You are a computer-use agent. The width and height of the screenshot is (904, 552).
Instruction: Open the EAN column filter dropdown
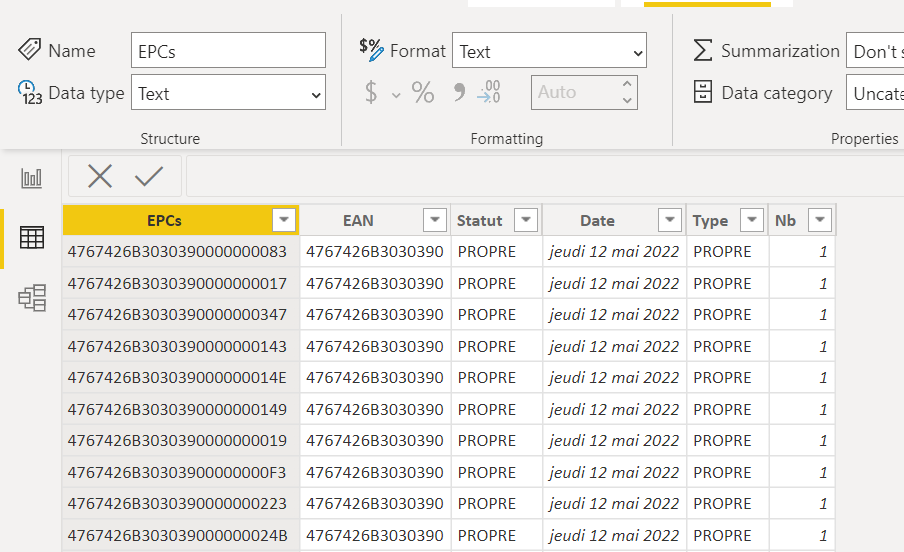(x=435, y=220)
